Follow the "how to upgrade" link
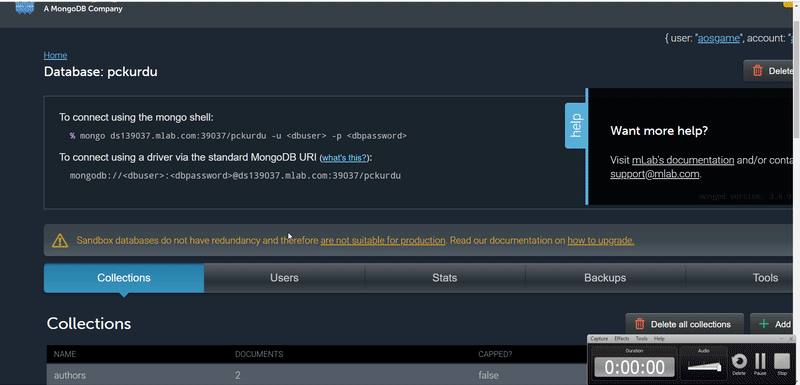 (x=601, y=240)
